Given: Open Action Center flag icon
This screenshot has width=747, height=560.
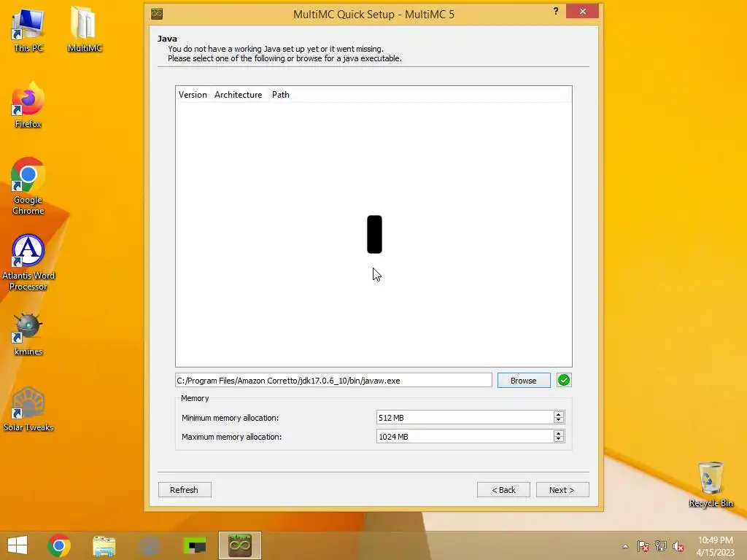Looking at the screenshot, I should (643, 546).
